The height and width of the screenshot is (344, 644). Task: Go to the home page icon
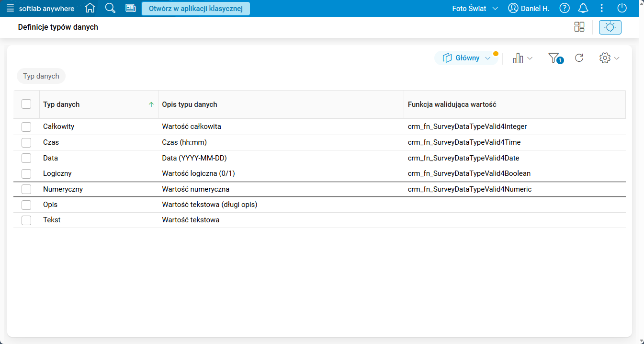90,8
